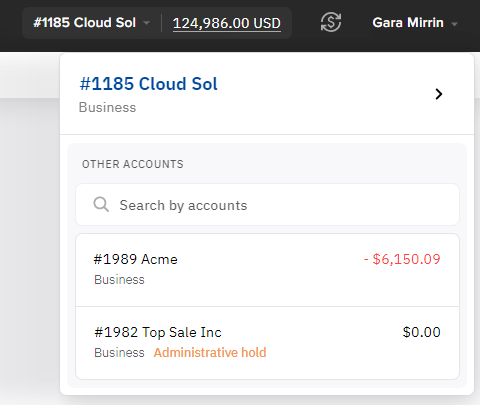Open the Gara Mirrin user menu arrow
The width and height of the screenshot is (480, 405).
(454, 24)
